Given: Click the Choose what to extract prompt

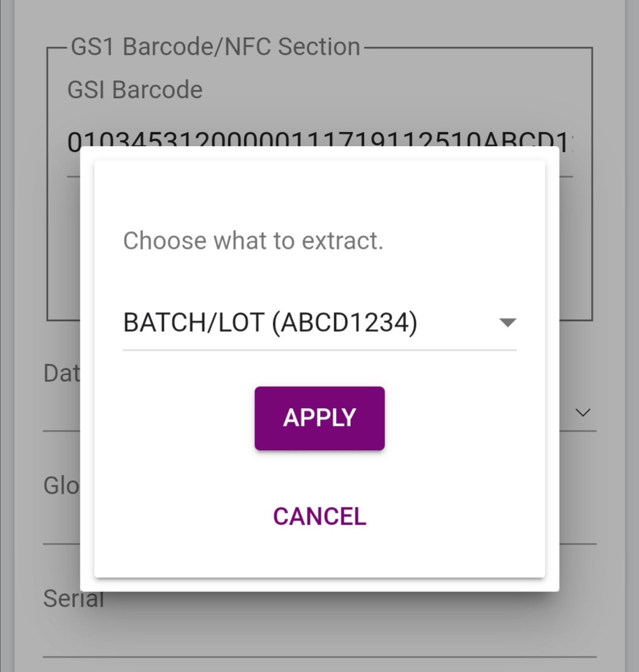Looking at the screenshot, I should pos(253,240).
